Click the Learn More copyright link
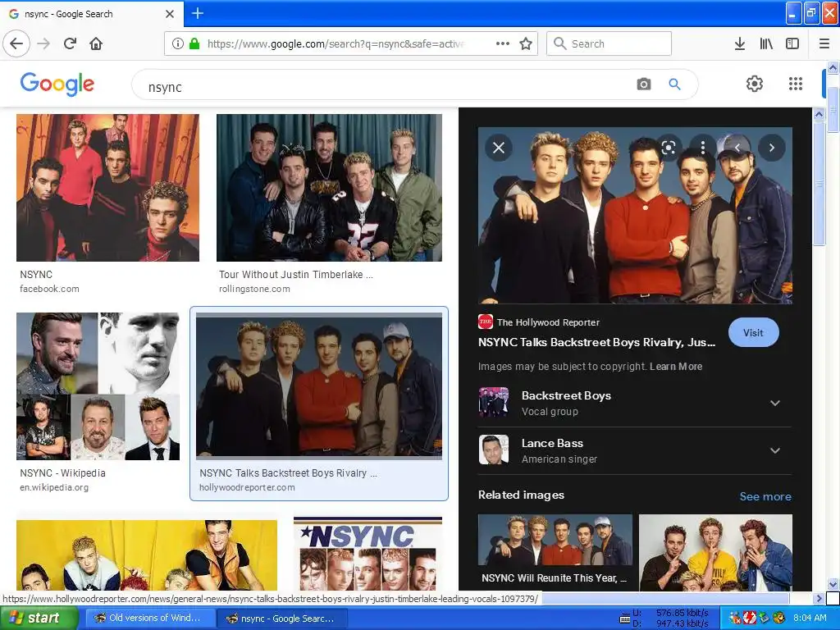Screen dimensions: 840x630 (676, 367)
